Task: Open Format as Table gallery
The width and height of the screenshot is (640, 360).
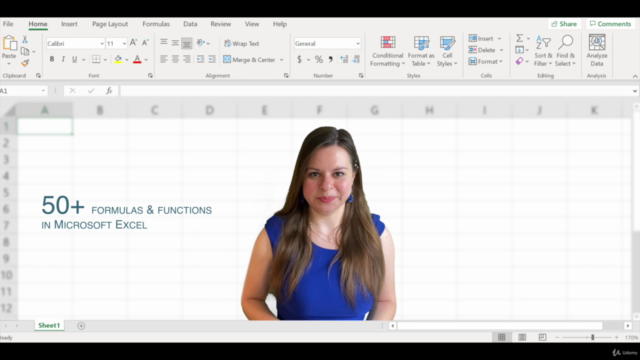Action: coord(421,51)
